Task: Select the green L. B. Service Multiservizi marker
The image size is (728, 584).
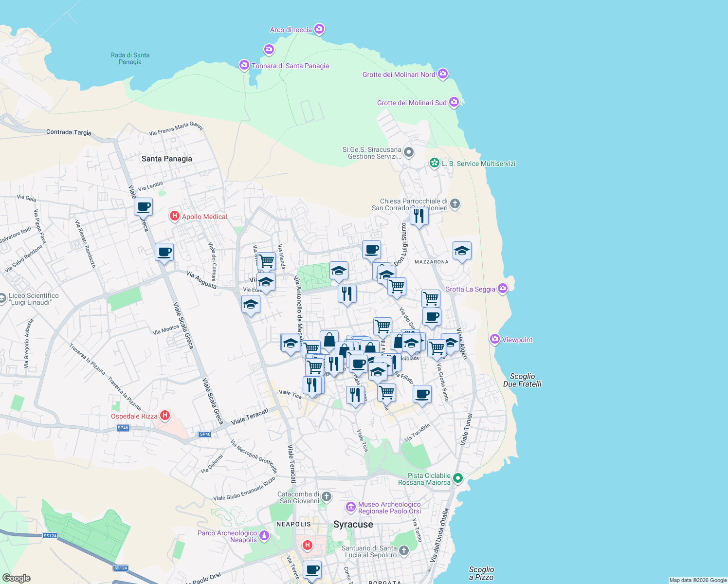Action: coord(435,164)
